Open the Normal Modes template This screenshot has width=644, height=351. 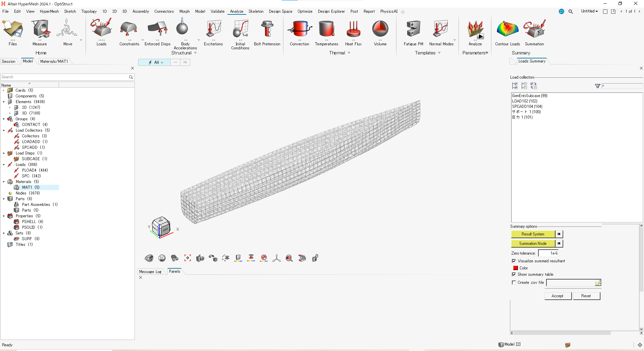pyautogui.click(x=441, y=29)
